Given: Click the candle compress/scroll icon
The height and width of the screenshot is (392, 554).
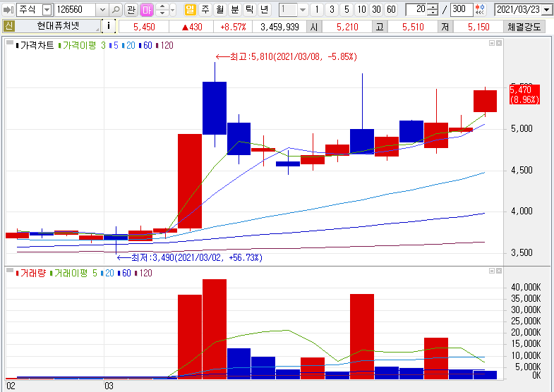Looking at the screenshot, I should pyautogui.click(x=480, y=10).
